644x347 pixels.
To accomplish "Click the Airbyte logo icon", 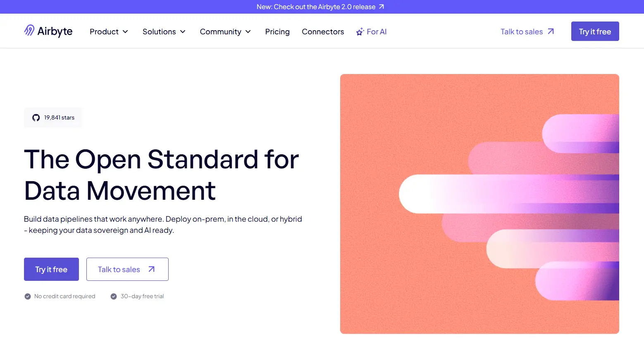I will pyautogui.click(x=29, y=31).
